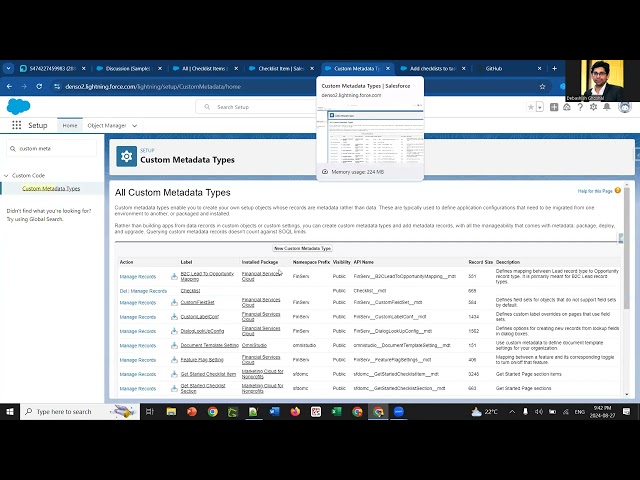Switch to the GitHub browser tab
The image size is (640, 480).
click(509, 69)
